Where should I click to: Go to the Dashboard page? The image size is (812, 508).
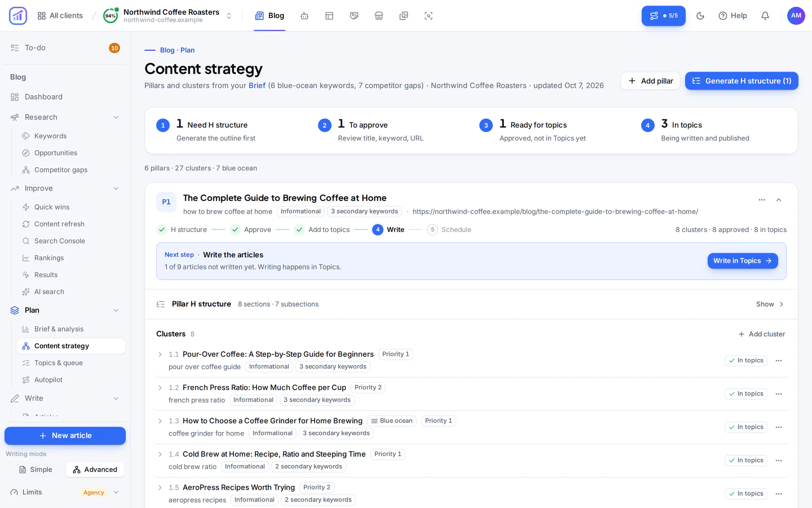[65, 97]
